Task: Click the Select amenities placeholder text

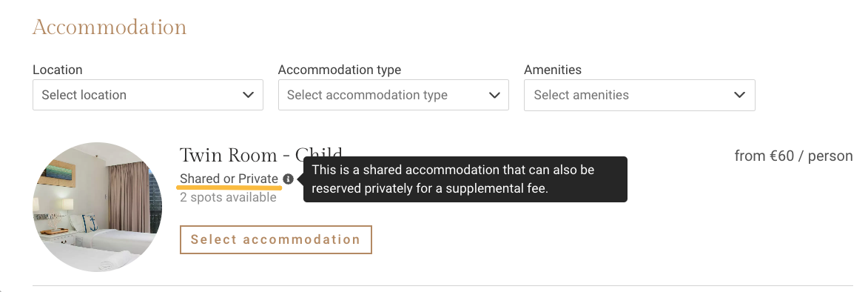Action: (x=581, y=95)
